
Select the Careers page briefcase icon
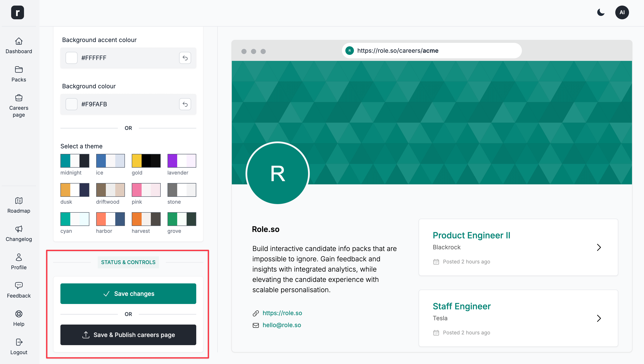pyautogui.click(x=18, y=98)
